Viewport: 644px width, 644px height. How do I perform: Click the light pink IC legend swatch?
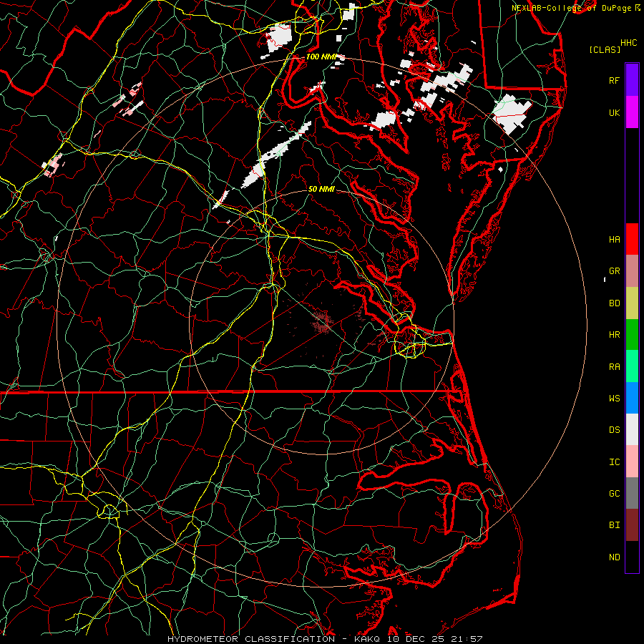632,462
